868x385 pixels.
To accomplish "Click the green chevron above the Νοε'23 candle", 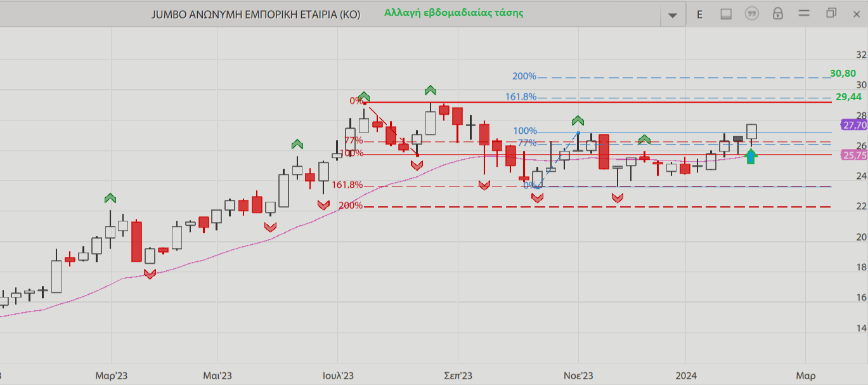I will (x=578, y=121).
